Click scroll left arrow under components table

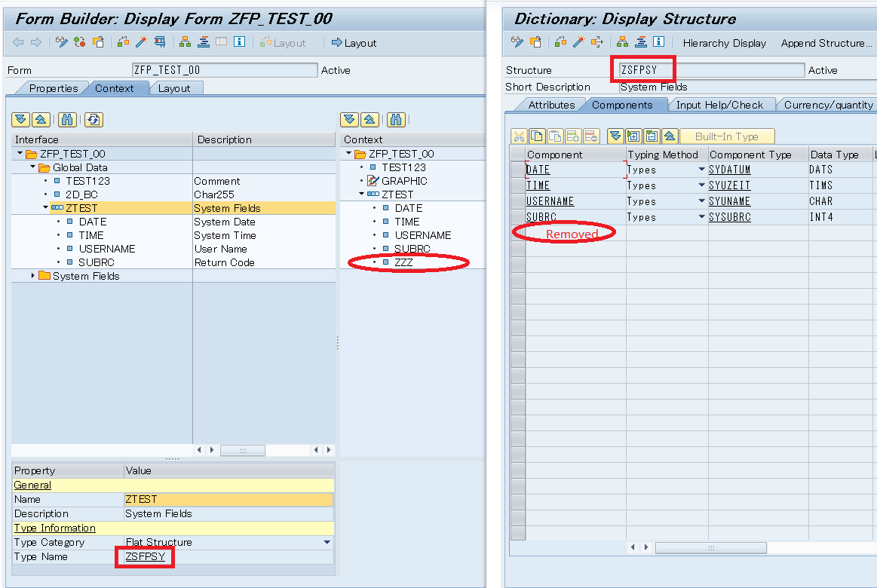point(633,547)
